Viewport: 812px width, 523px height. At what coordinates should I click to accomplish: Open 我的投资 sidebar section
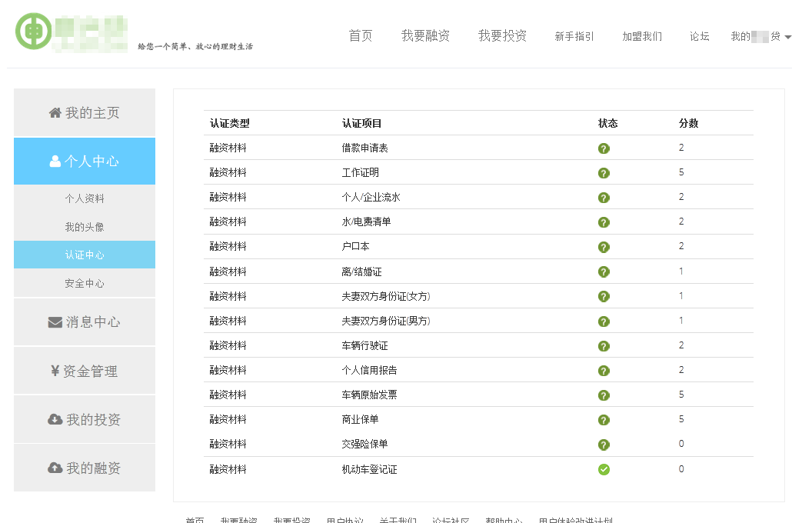pos(85,419)
